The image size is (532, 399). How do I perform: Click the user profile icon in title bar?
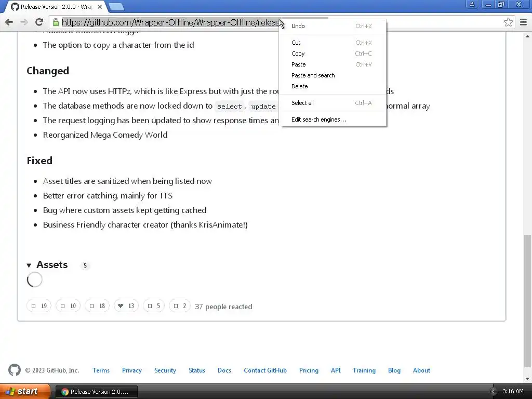472,4
